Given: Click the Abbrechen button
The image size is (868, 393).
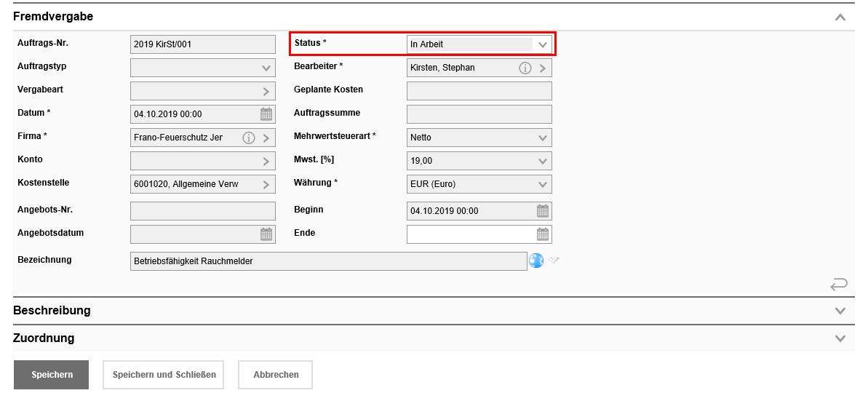Looking at the screenshot, I should (276, 375).
